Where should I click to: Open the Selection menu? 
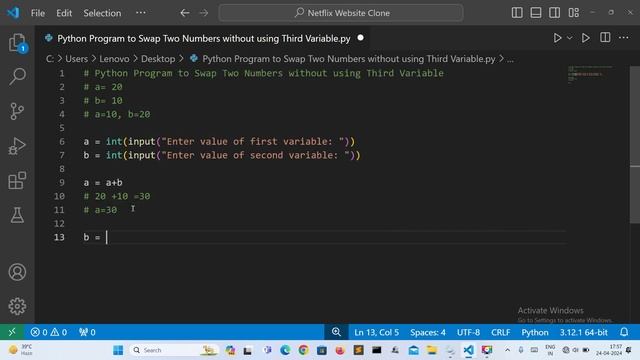click(x=102, y=13)
